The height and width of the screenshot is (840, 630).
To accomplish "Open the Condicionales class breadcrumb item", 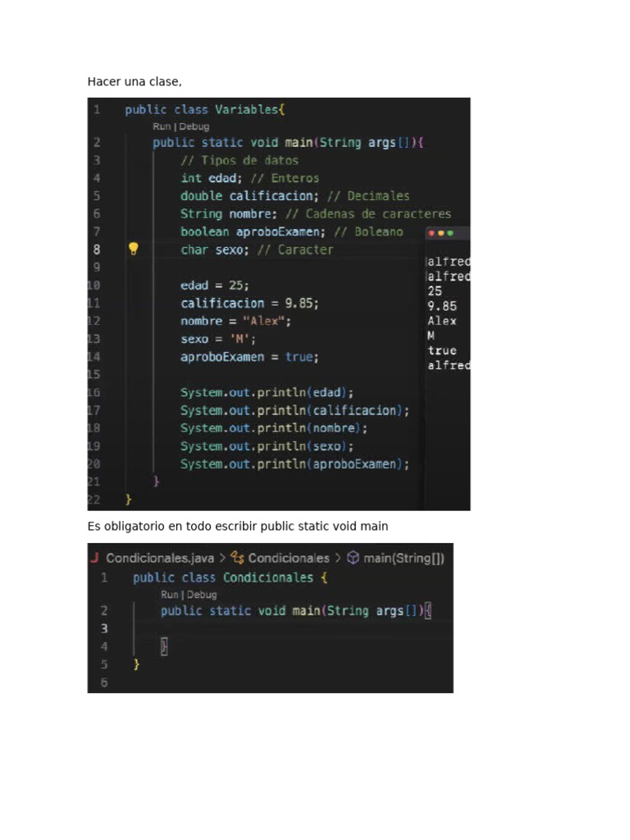I will coord(289,558).
